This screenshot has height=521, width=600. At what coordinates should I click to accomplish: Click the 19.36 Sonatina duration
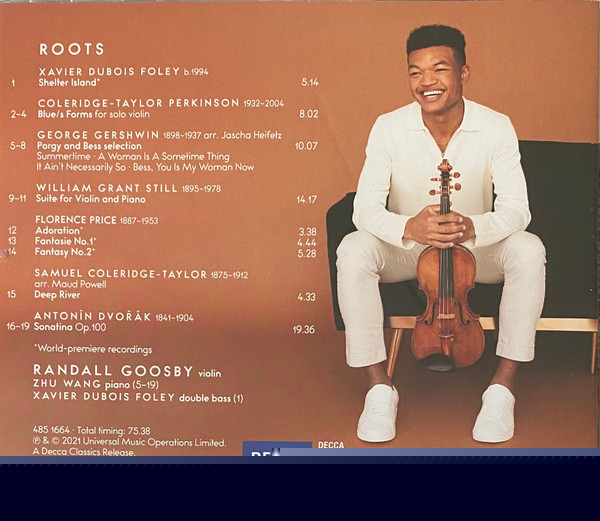(304, 328)
